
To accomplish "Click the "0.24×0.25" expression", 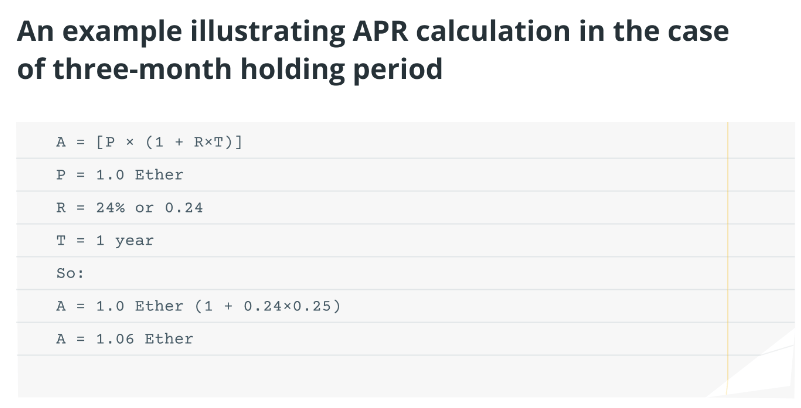I will tap(286, 306).
